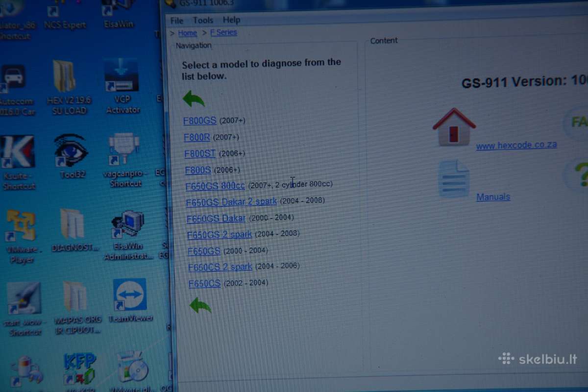Viewport: 588px width, 392px height.
Task: Choose F650GS Dakar 2 spark link
Action: tap(231, 202)
